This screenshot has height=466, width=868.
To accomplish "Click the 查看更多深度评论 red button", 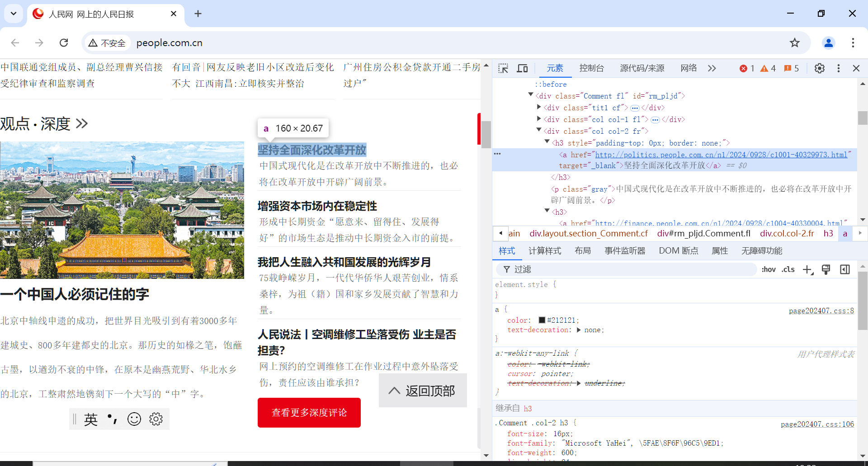I will [x=309, y=413].
